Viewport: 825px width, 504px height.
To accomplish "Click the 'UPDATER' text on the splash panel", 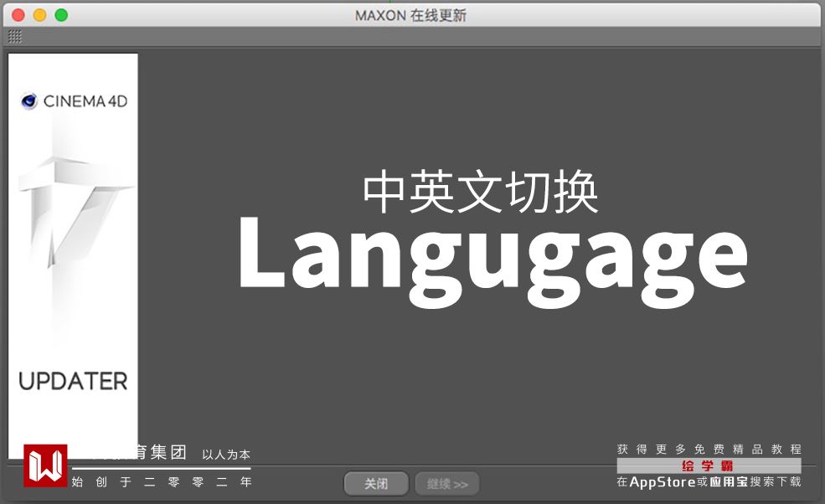I will 73,382.
